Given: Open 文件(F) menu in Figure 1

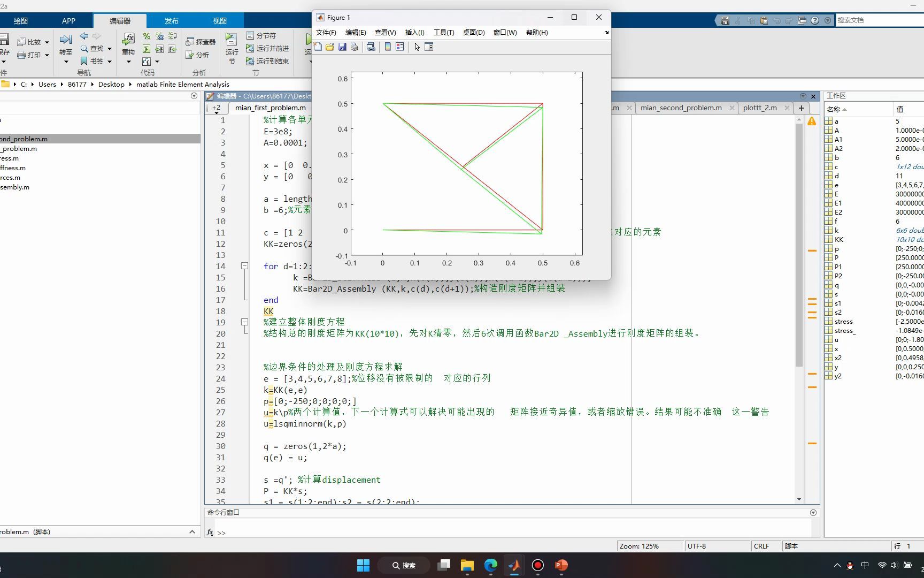Looking at the screenshot, I should 326,33.
